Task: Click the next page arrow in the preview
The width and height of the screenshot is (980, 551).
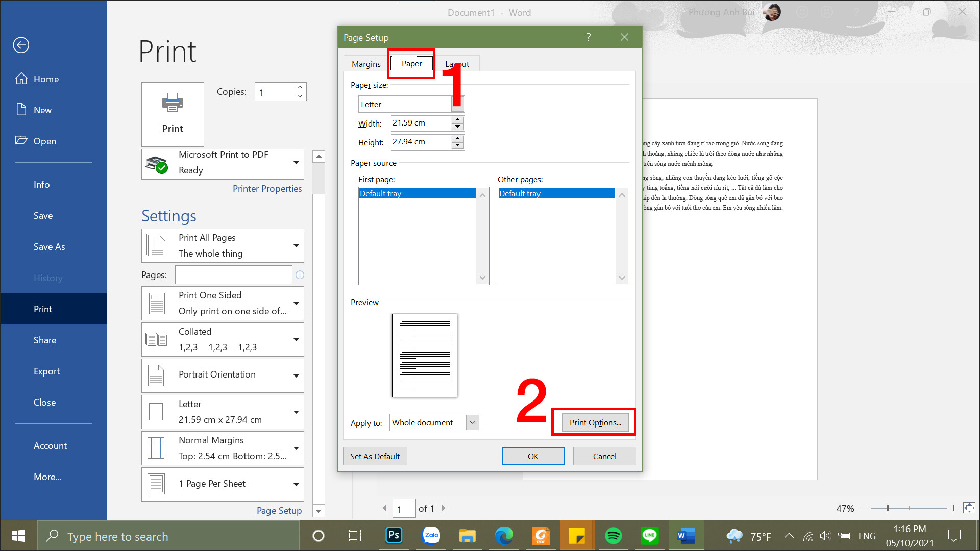Action: 444,508
